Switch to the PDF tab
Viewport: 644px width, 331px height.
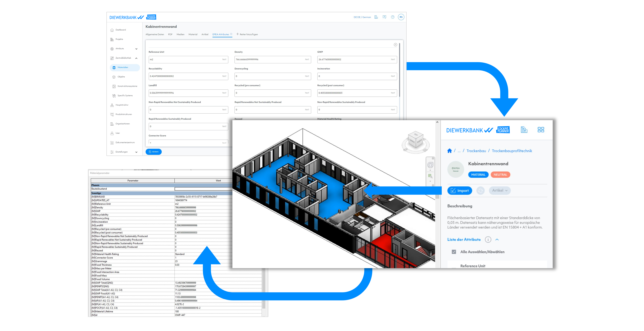tap(170, 35)
